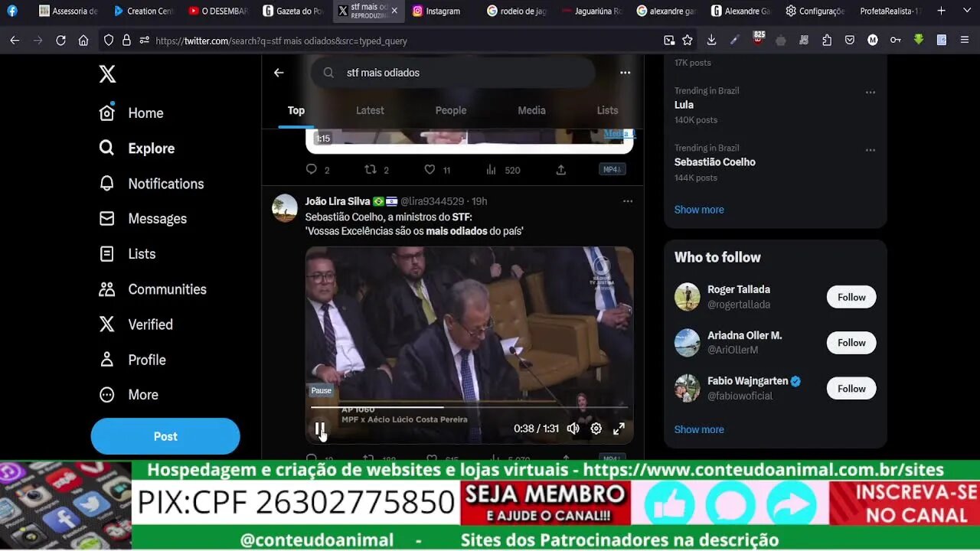
Task: Click Show more under trending topics
Action: click(699, 210)
